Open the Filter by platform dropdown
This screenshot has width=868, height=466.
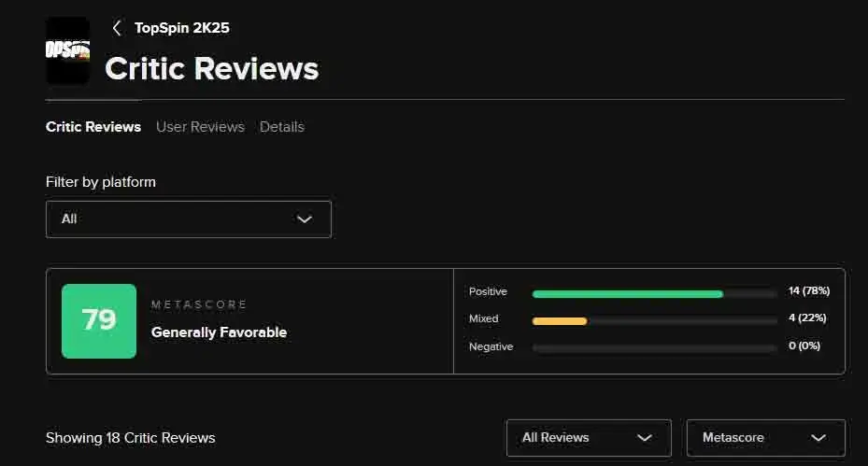pos(189,219)
